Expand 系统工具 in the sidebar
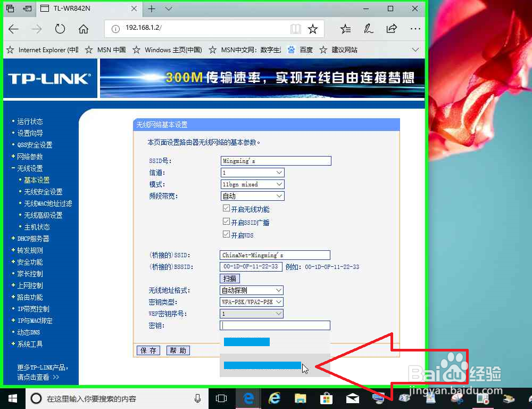Screen dimensions: 532x409 click(30, 344)
